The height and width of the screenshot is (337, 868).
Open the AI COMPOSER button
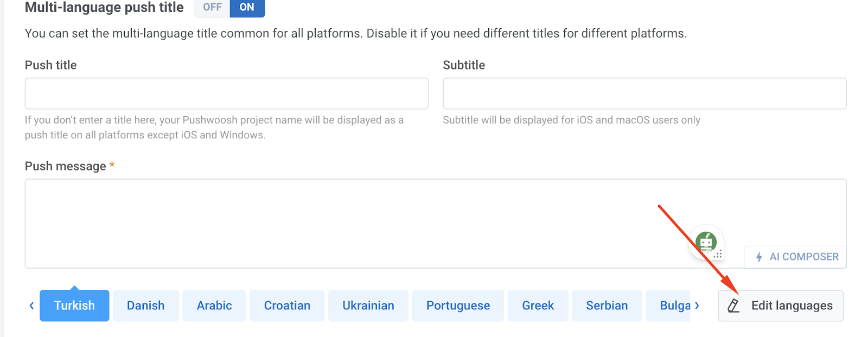pyautogui.click(x=796, y=257)
